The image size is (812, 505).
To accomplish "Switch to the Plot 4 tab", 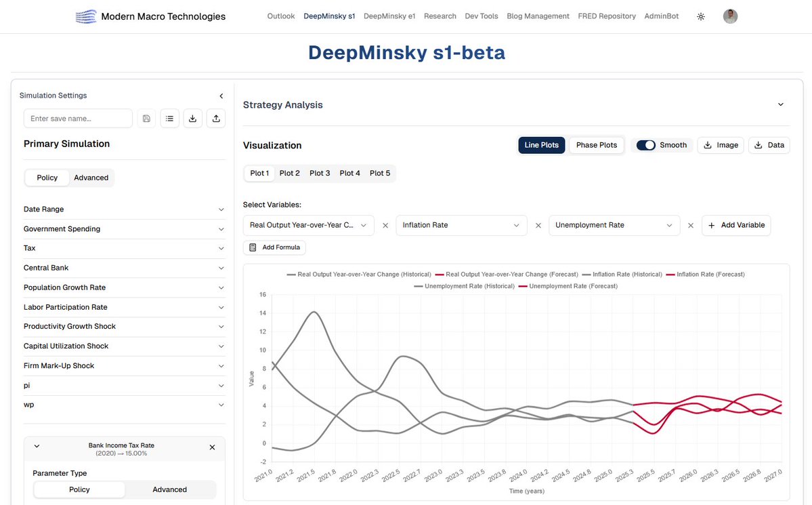I will click(x=349, y=173).
